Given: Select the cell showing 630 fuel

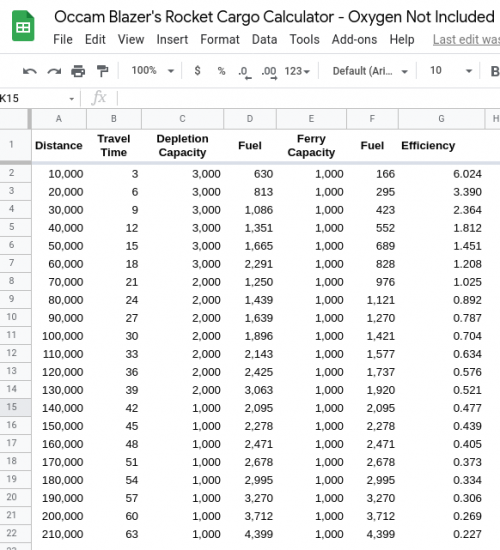Looking at the screenshot, I should (x=250, y=174).
